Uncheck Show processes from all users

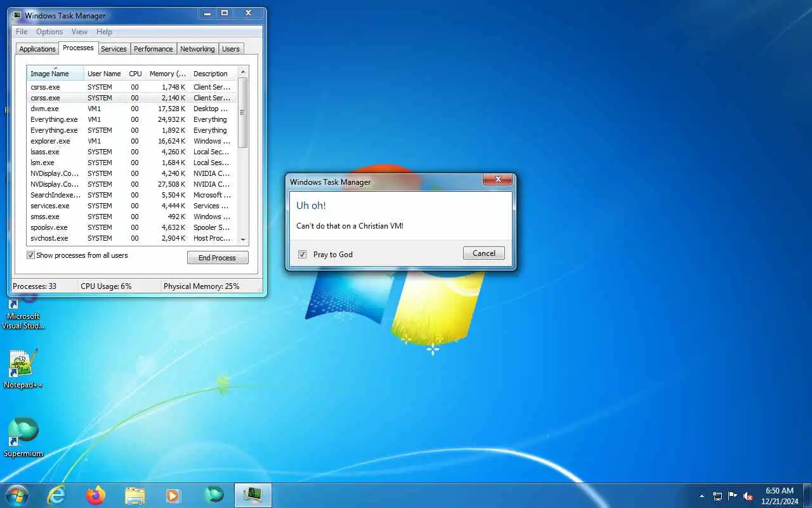[30, 255]
